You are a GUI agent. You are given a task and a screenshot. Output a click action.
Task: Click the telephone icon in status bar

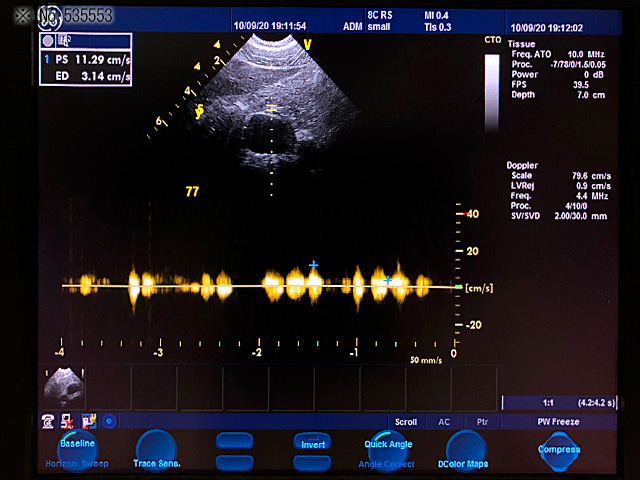point(48,421)
